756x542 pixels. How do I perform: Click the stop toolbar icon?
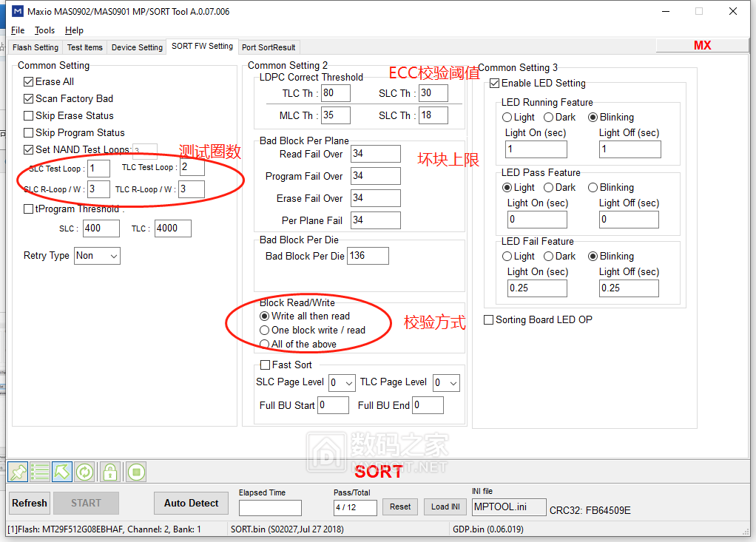click(x=135, y=471)
